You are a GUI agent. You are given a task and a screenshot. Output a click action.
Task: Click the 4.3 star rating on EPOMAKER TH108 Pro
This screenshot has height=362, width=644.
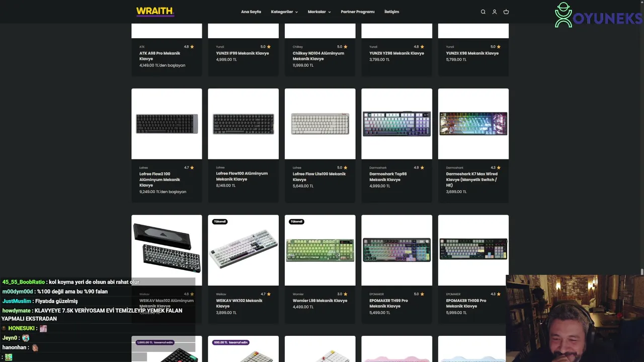point(496,294)
